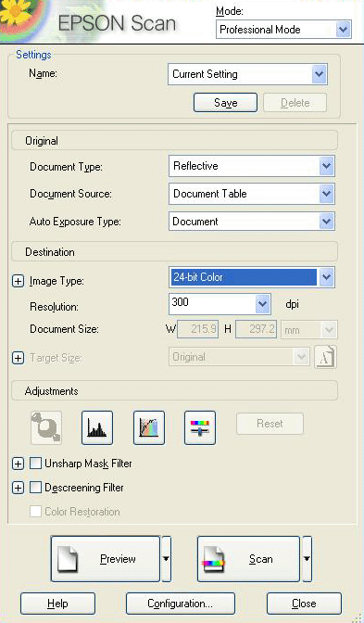Open the Tone Correction curve icon

149,428
